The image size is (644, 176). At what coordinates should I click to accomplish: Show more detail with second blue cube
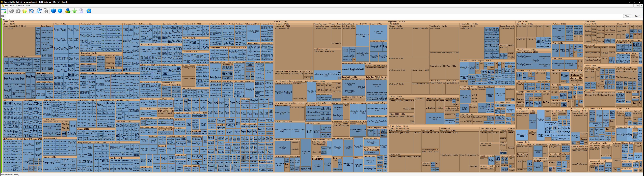[x=60, y=11]
